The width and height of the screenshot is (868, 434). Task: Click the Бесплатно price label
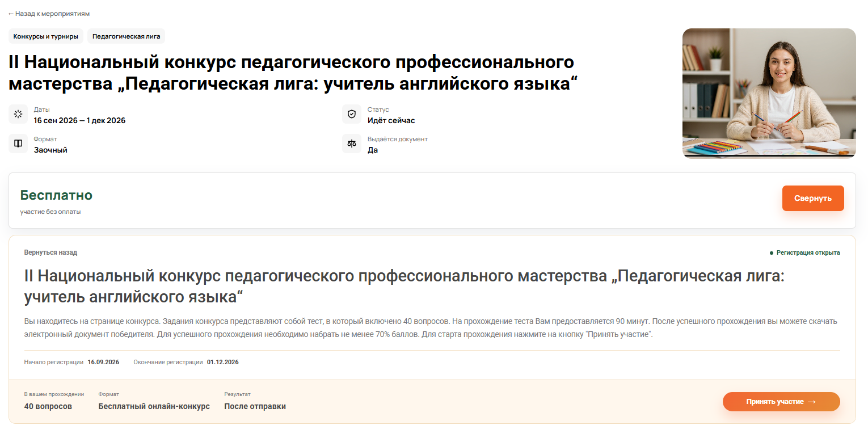point(56,195)
